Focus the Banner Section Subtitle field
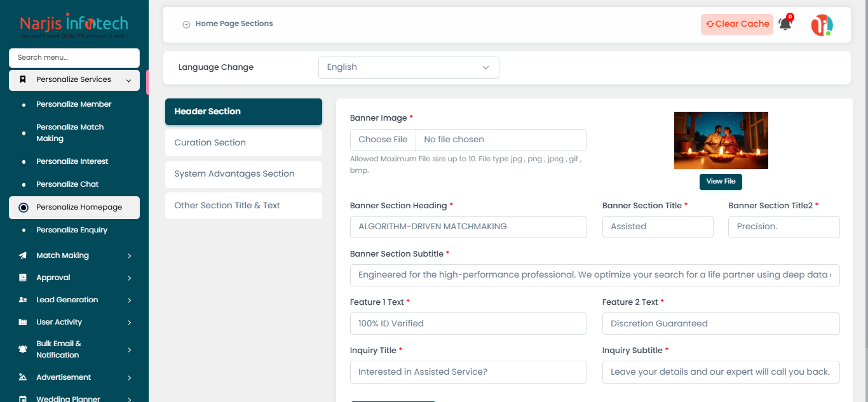The height and width of the screenshot is (402, 868). [595, 275]
